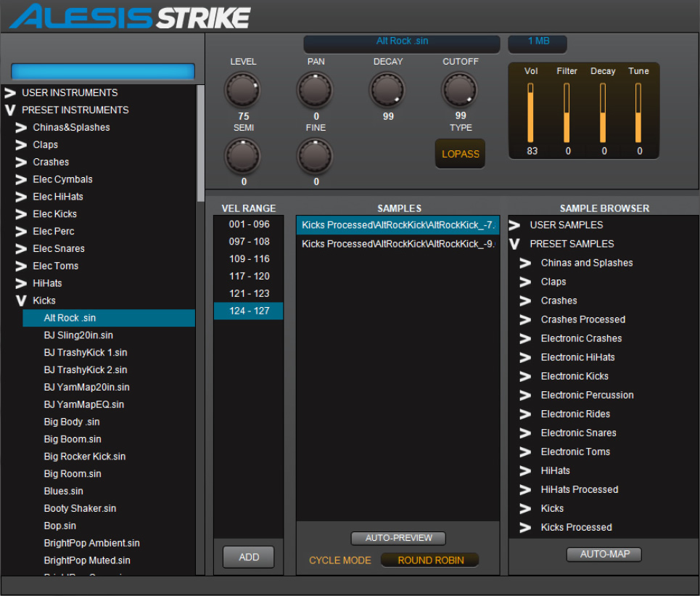700x596 pixels.
Task: Expand the Elec Snares folder
Action: tap(21, 249)
